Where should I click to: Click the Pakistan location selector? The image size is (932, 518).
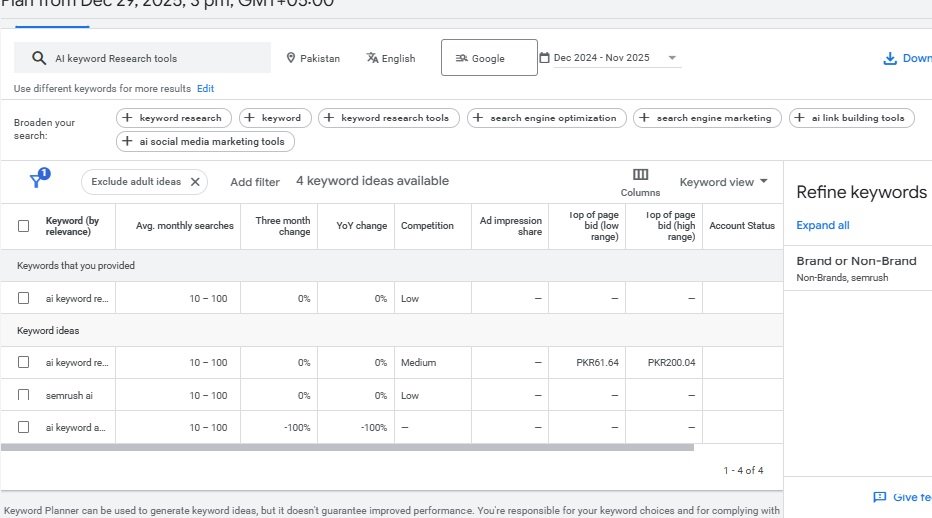313,58
